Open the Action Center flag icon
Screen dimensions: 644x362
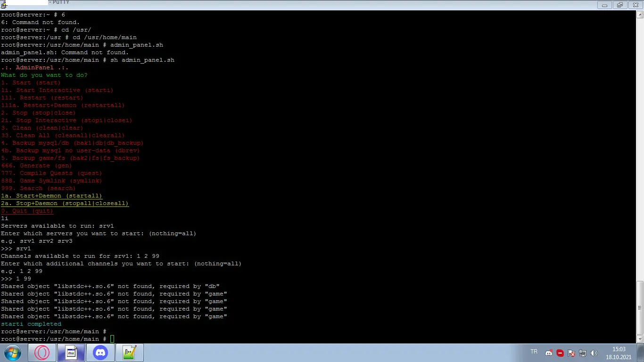pyautogui.click(x=571, y=353)
